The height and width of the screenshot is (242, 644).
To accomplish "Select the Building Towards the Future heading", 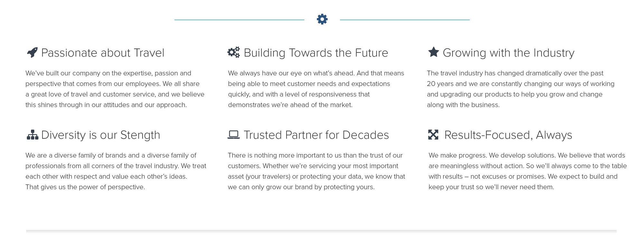I will [316, 53].
